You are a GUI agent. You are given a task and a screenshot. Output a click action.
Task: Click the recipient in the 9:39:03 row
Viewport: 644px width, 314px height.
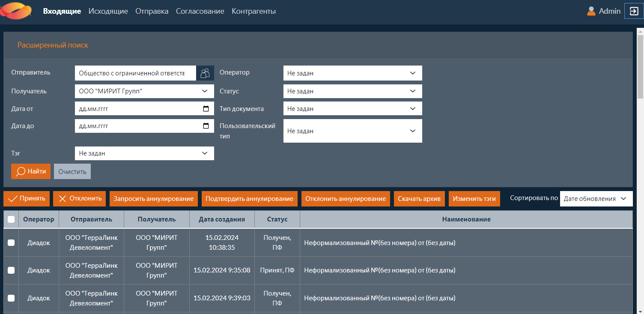coord(157,298)
